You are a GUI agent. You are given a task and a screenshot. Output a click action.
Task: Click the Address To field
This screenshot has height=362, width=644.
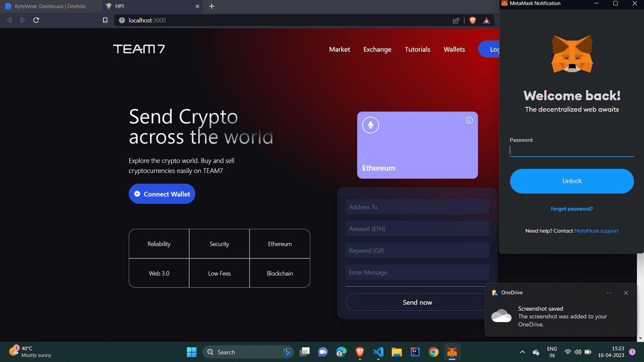[x=417, y=207]
